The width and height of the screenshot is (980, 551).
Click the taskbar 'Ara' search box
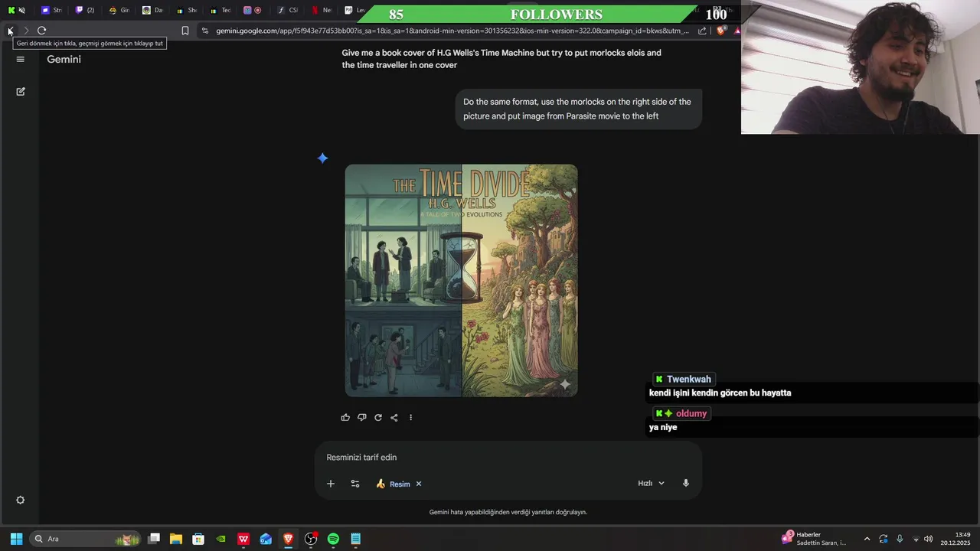(x=85, y=539)
